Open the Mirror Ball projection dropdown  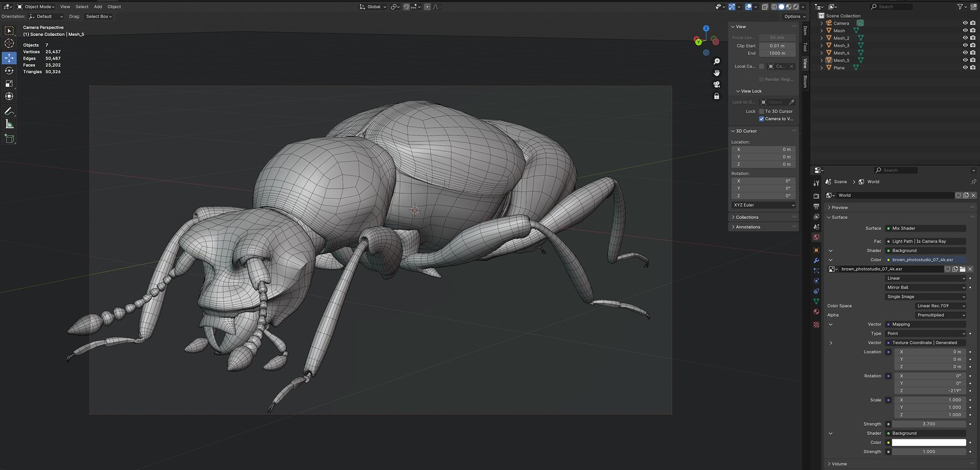(925, 288)
